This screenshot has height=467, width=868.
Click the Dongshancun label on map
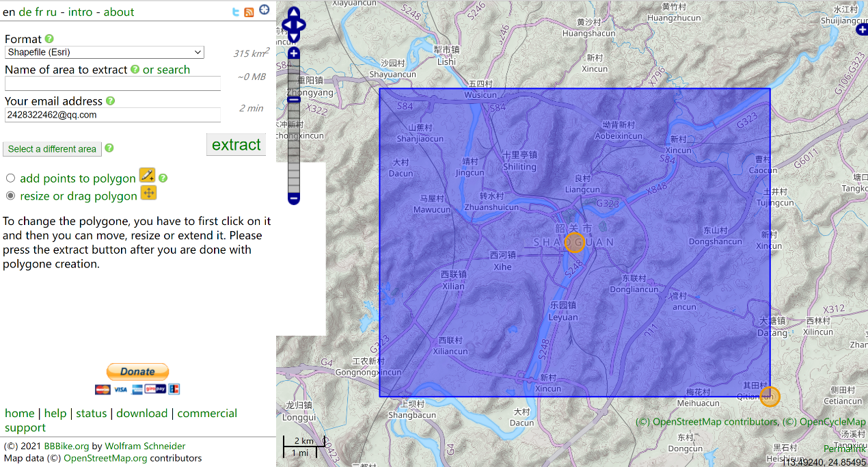716,242
